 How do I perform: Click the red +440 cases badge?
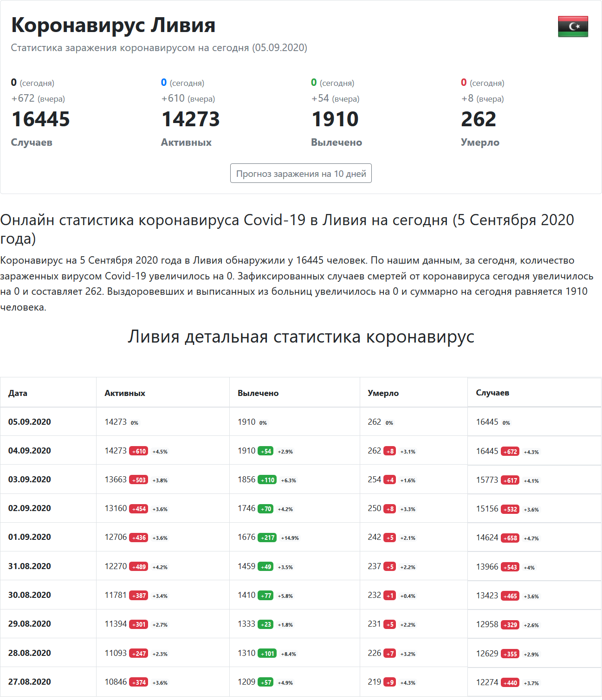click(x=510, y=683)
